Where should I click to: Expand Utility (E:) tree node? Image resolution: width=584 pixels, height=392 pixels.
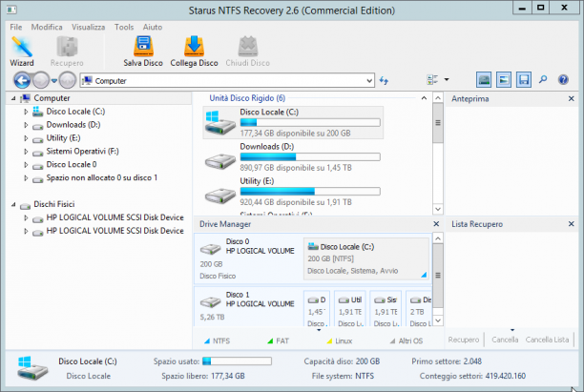tap(26, 138)
